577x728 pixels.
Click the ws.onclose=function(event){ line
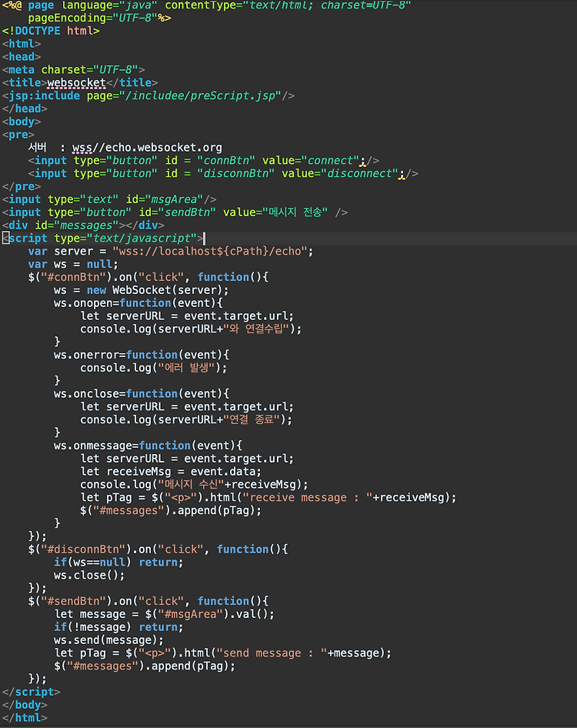point(142,394)
